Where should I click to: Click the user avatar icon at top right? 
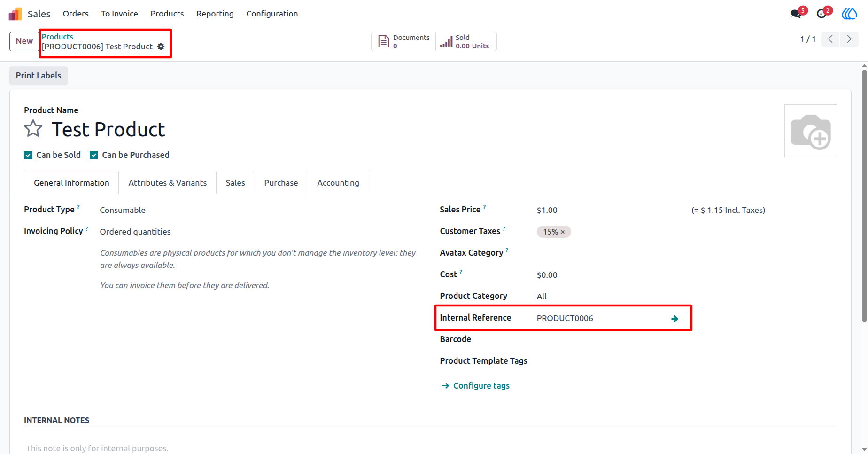pos(849,14)
